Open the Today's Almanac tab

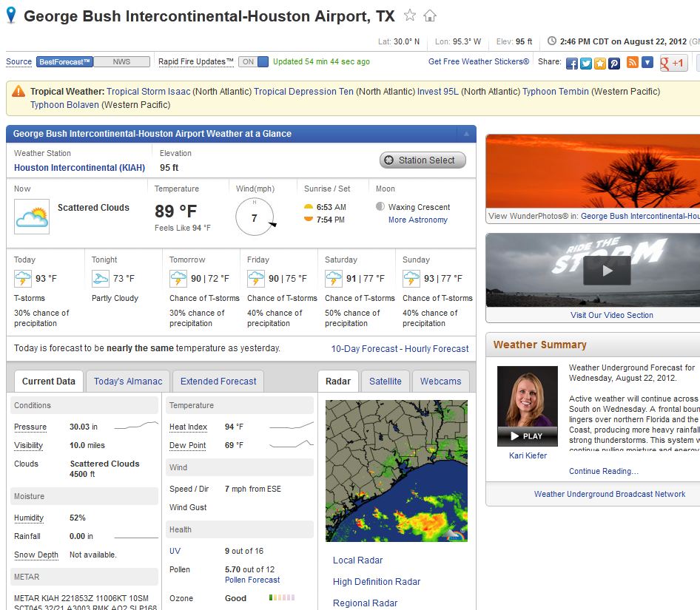click(x=128, y=382)
